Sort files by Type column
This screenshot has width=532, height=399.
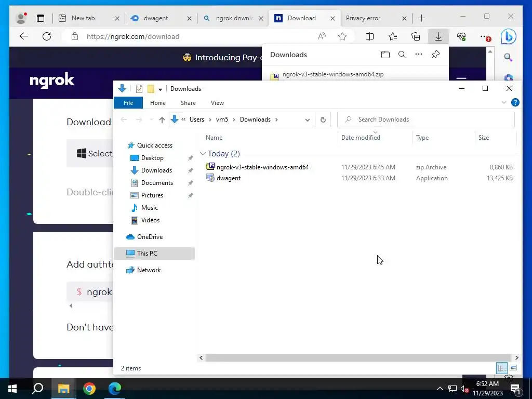tap(422, 137)
